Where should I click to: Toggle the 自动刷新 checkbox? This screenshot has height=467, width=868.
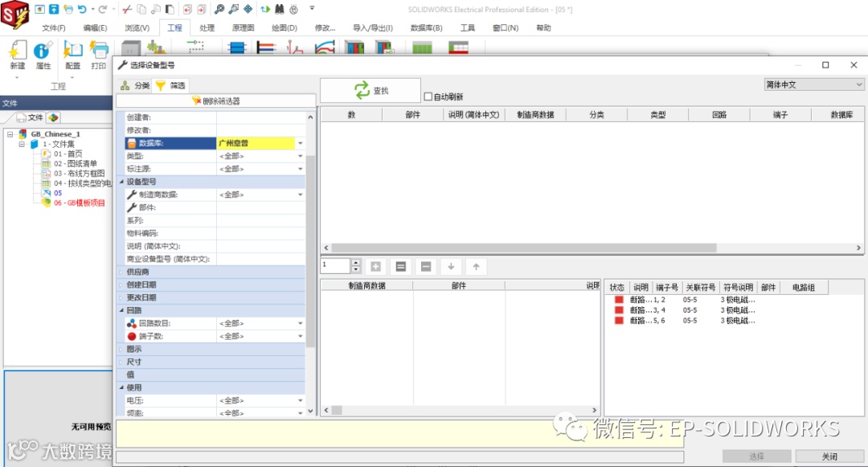[428, 96]
